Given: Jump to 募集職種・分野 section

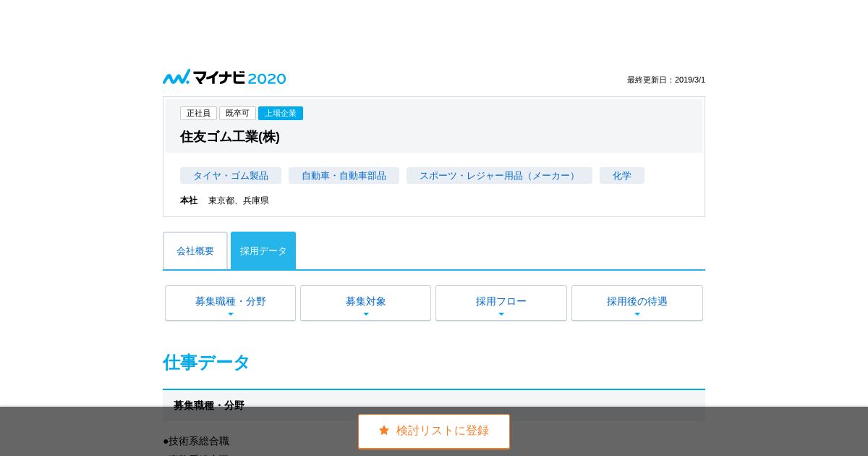Looking at the screenshot, I should [230, 303].
